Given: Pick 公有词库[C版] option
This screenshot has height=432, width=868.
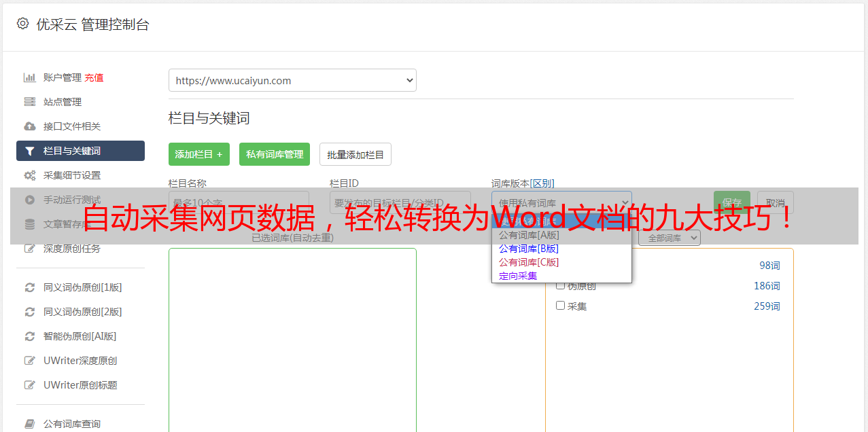Looking at the screenshot, I should 529,262.
